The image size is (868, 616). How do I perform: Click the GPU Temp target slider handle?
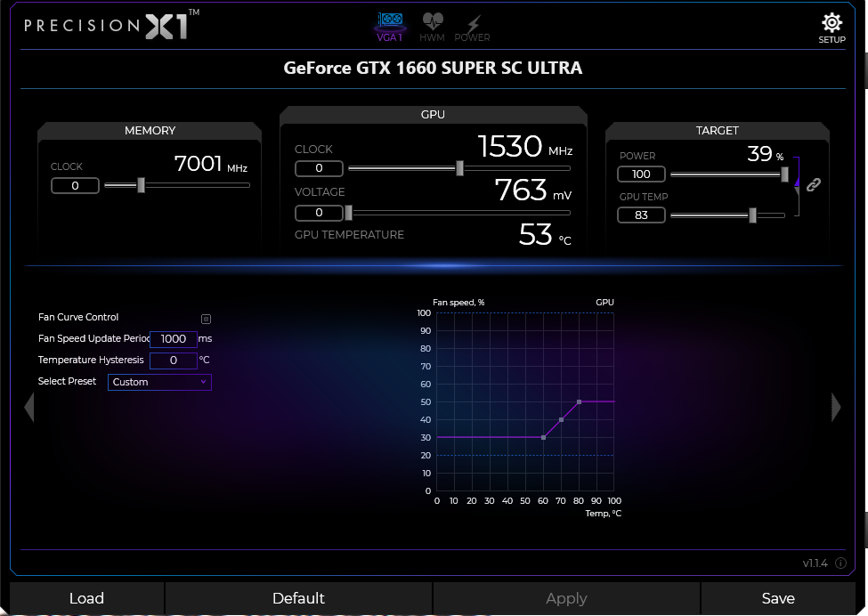coord(752,215)
